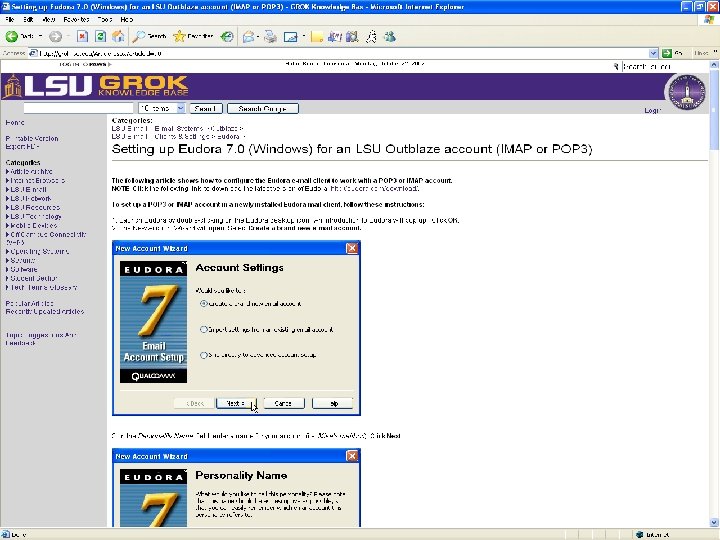Click the LSU university seal emblem
The image size is (720, 540).
[x=686, y=92]
